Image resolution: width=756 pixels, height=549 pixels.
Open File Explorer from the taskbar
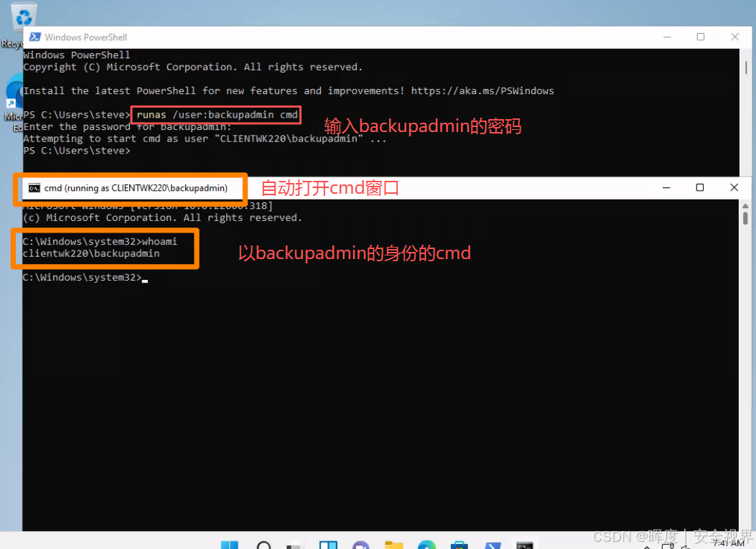(x=394, y=545)
